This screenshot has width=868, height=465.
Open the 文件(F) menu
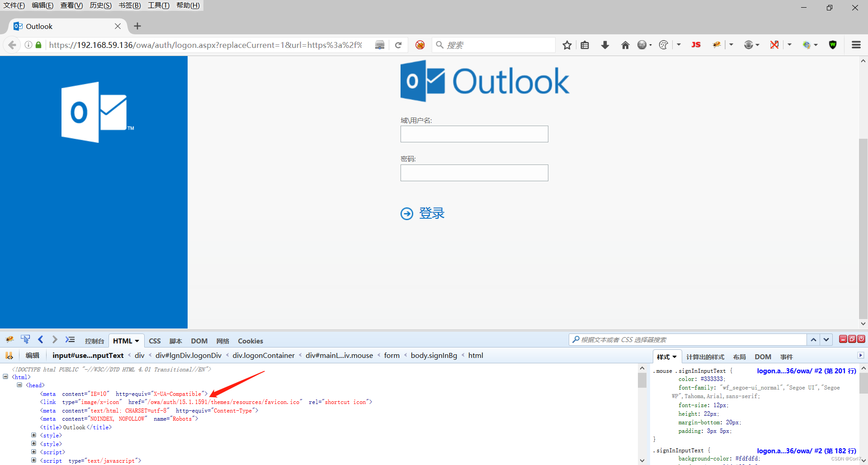14,5
